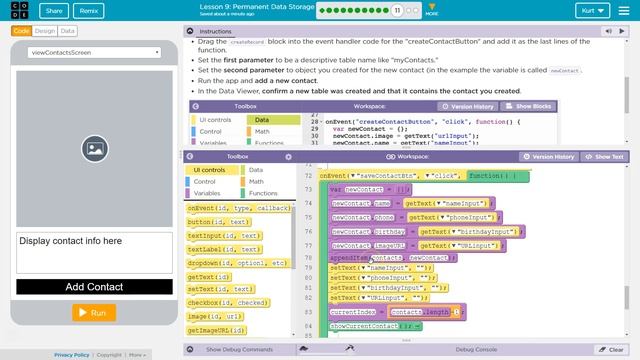Open the hamburger menu in top bar

(x=624, y=11)
